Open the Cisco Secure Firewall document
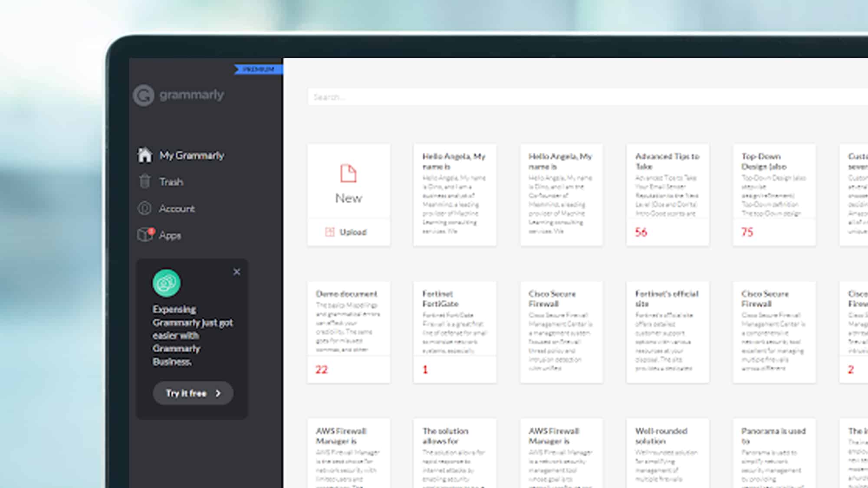The image size is (868, 488). pos(561,332)
